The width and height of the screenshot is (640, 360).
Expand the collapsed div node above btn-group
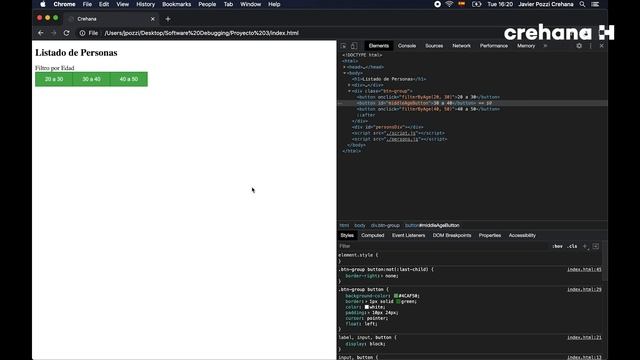349,85
